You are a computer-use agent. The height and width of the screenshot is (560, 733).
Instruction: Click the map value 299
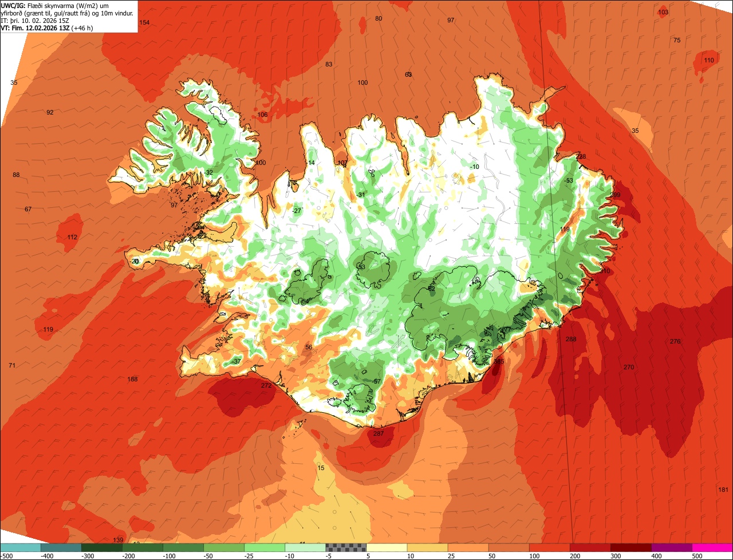(x=615, y=195)
